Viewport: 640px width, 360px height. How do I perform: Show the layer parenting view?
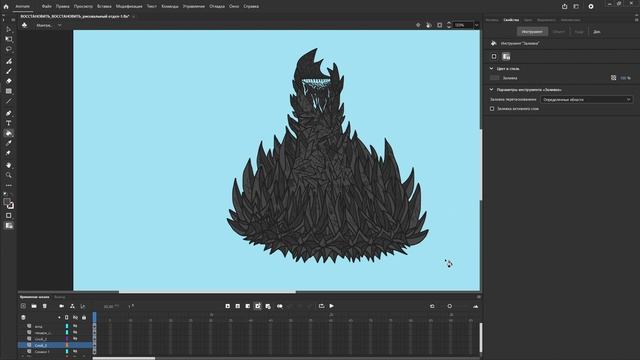72,306
